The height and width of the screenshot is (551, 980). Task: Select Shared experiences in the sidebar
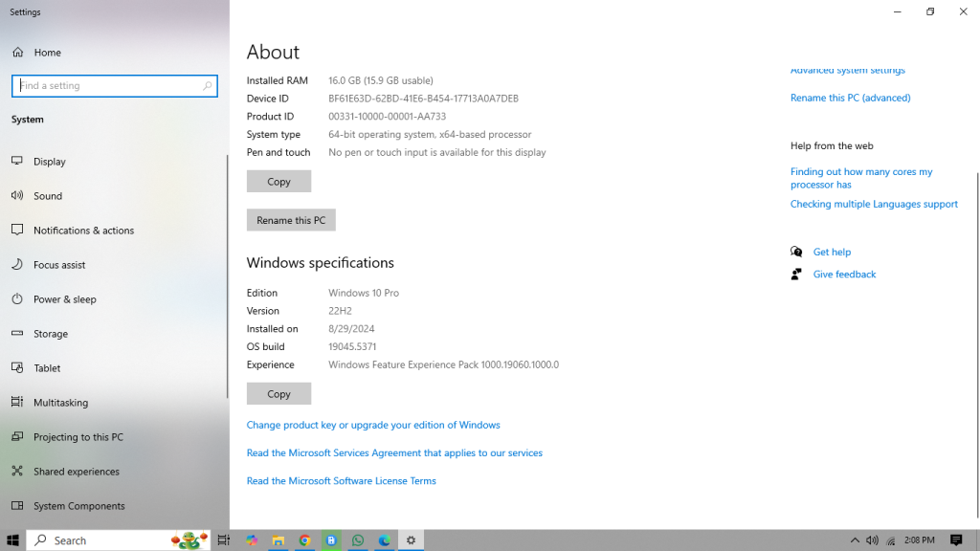(77, 471)
